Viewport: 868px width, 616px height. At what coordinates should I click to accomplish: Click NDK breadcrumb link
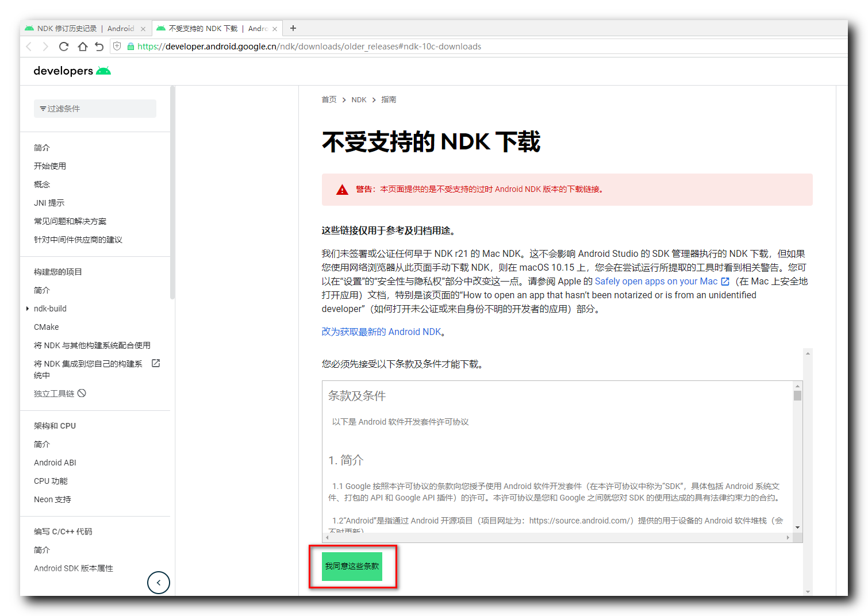359,99
